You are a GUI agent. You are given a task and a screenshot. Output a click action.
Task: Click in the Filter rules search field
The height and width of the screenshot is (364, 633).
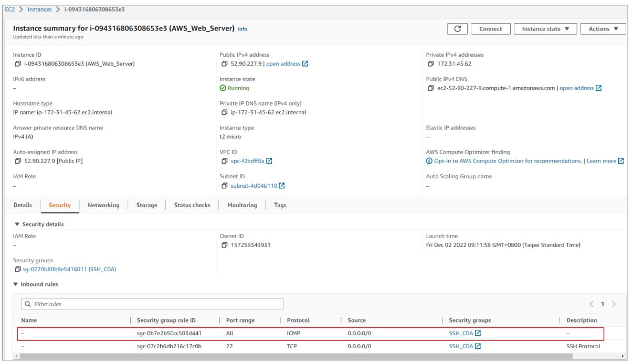[x=152, y=304]
